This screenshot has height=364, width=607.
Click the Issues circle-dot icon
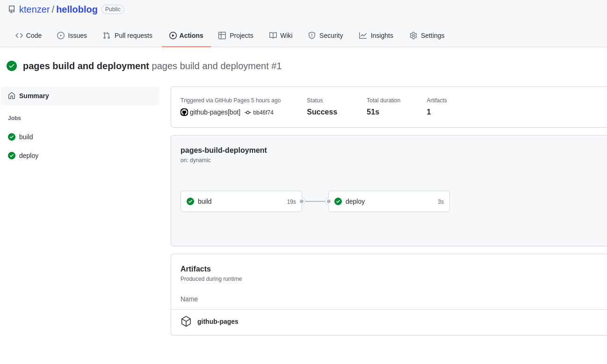point(61,36)
